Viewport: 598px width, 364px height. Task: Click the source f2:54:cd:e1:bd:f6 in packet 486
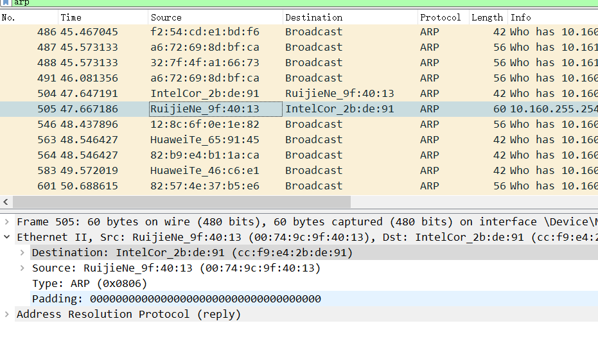click(x=205, y=32)
